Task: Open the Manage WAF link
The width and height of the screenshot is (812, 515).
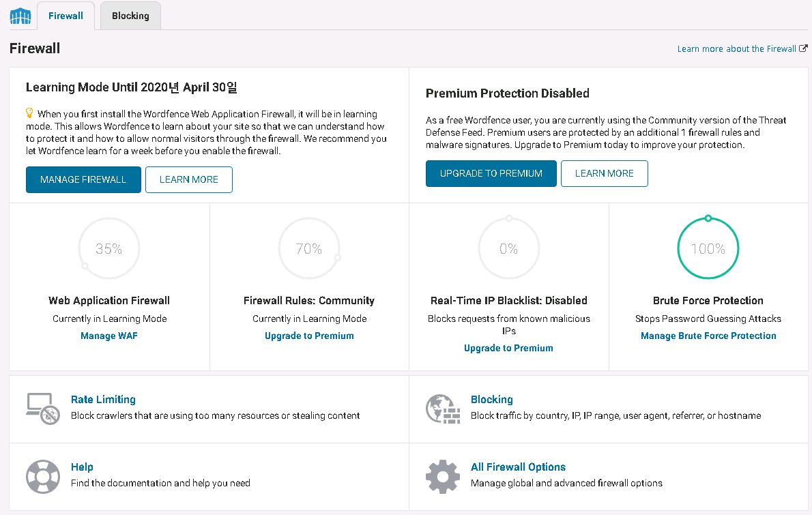Action: click(109, 336)
